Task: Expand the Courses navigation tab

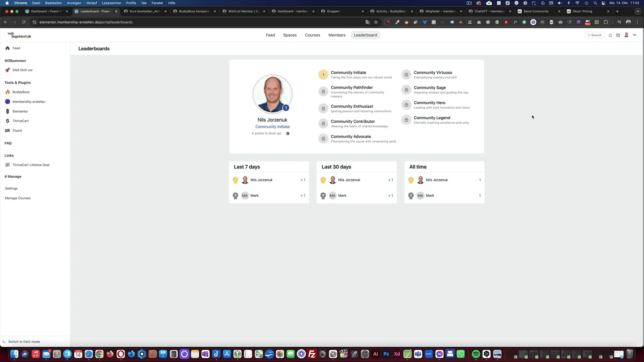Action: (312, 35)
